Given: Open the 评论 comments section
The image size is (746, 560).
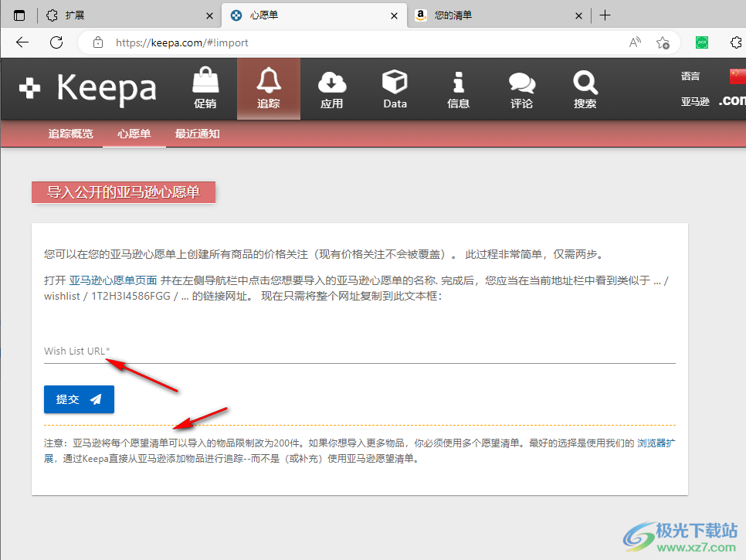Looking at the screenshot, I should [522, 89].
